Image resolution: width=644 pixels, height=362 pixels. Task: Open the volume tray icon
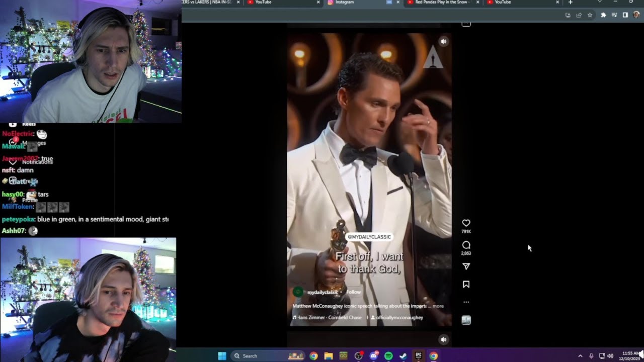click(x=610, y=356)
